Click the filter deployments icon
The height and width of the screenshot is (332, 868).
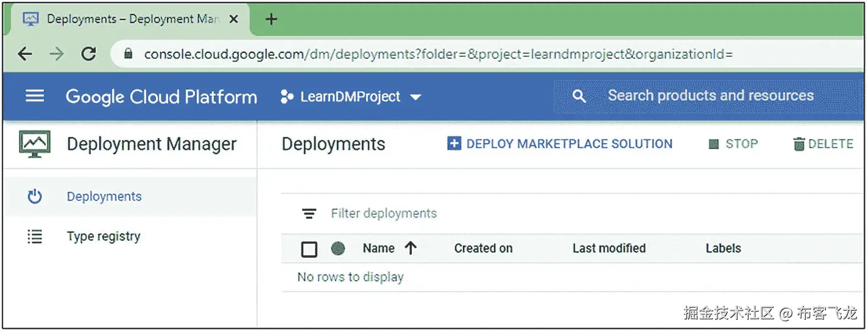coord(309,214)
